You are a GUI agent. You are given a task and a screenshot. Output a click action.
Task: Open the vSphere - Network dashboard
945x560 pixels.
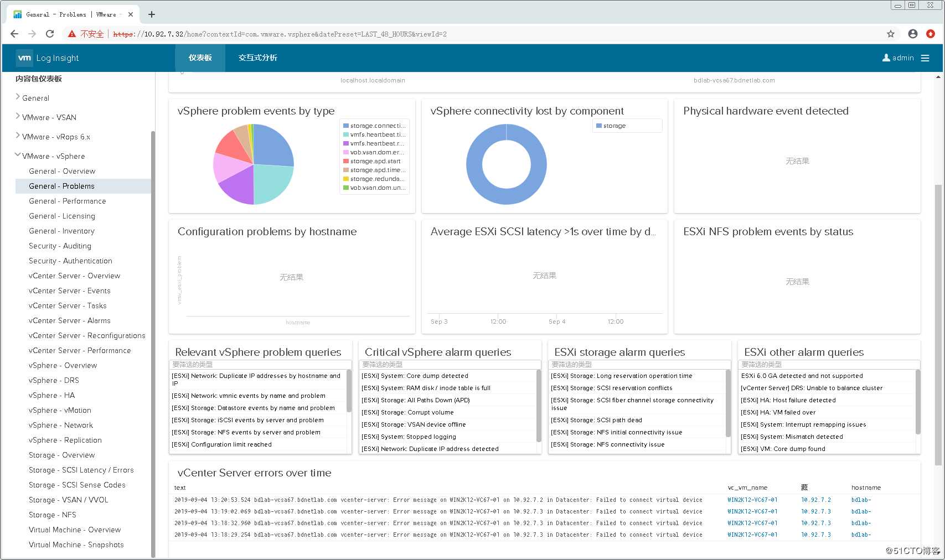point(61,425)
